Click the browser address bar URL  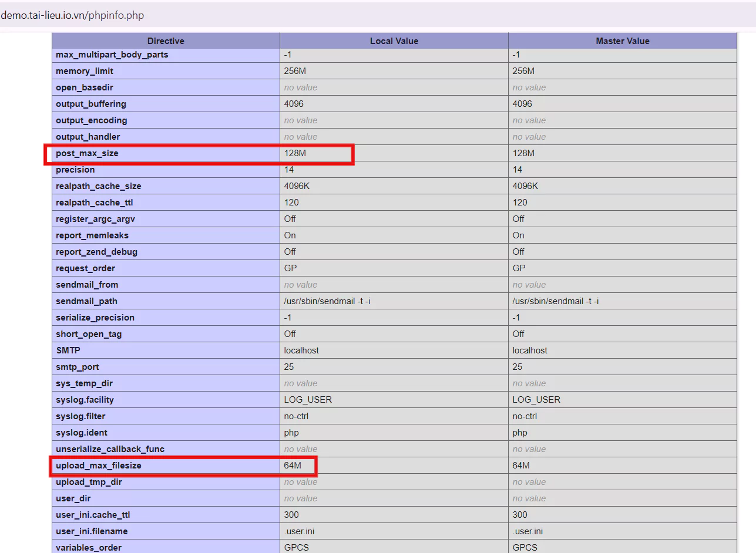pos(72,15)
